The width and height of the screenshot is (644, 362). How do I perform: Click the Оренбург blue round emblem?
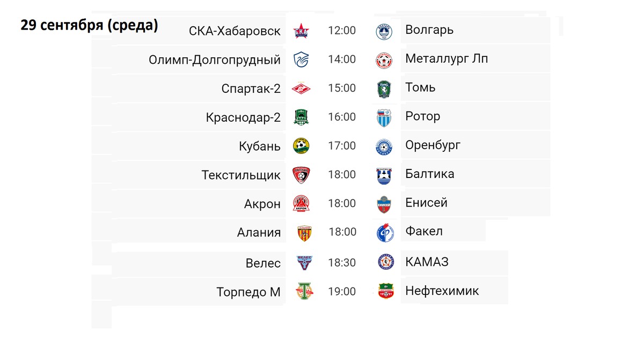pos(384,147)
